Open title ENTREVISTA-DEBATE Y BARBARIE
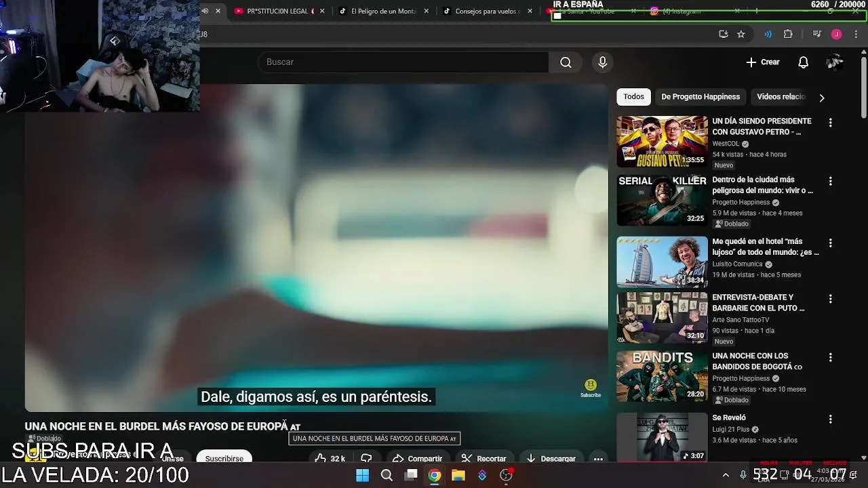 point(758,303)
